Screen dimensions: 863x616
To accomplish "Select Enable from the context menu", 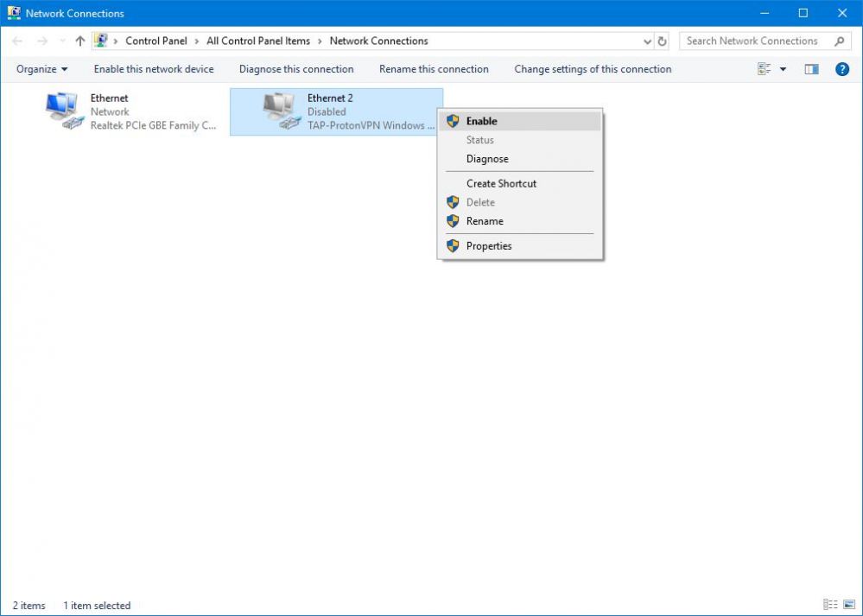I will tap(481, 121).
